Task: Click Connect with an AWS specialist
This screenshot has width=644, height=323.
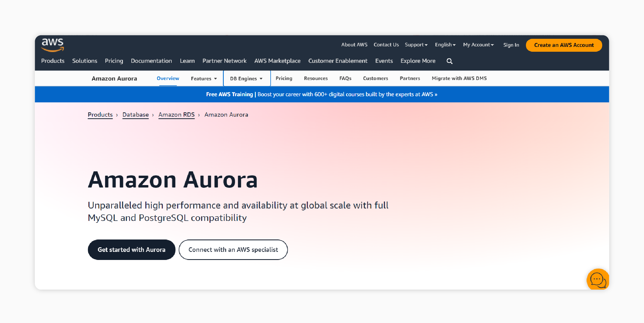Action: click(x=233, y=249)
